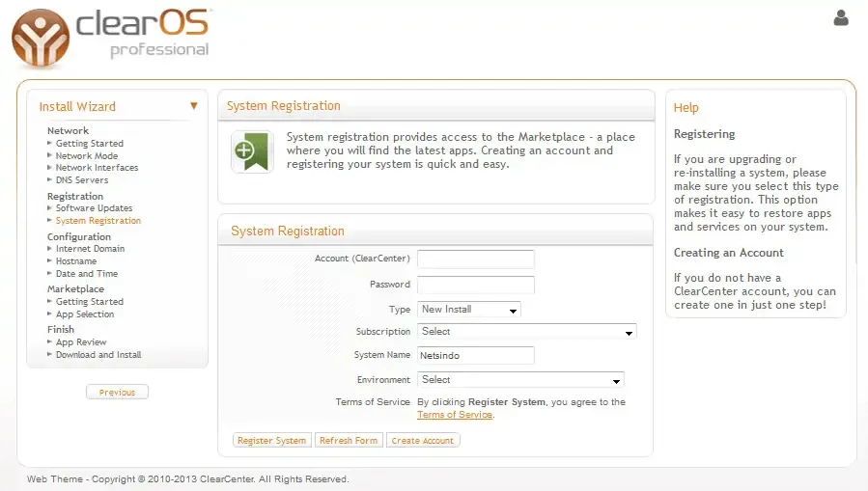Collapse the Install Wizard arrow
This screenshot has height=491, width=868.
tap(193, 106)
